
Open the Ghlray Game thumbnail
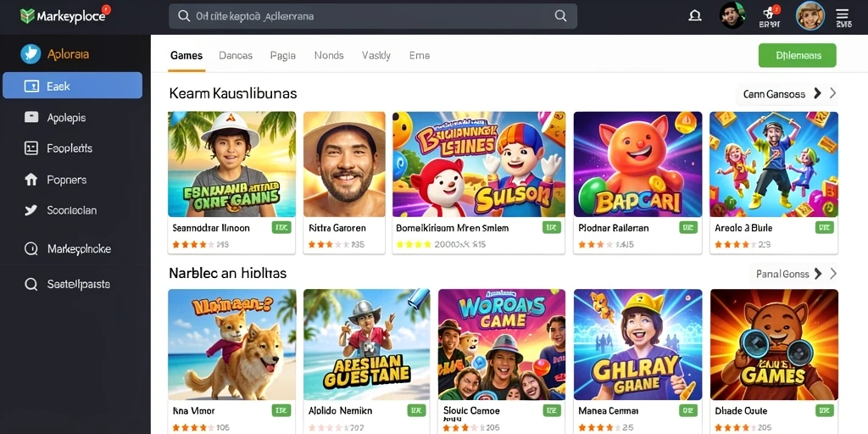637,344
